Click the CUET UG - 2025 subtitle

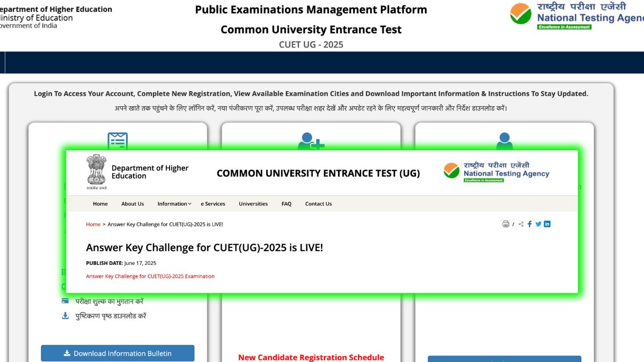pos(311,45)
